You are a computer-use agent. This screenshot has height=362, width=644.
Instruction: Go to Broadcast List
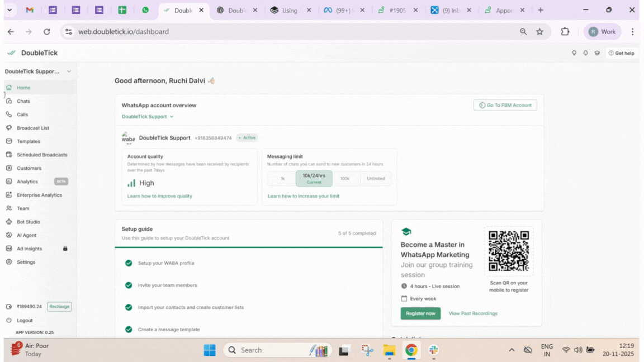[32, 128]
